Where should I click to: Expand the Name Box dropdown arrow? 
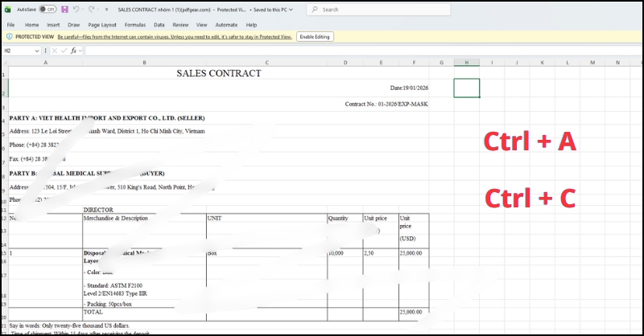(37, 51)
